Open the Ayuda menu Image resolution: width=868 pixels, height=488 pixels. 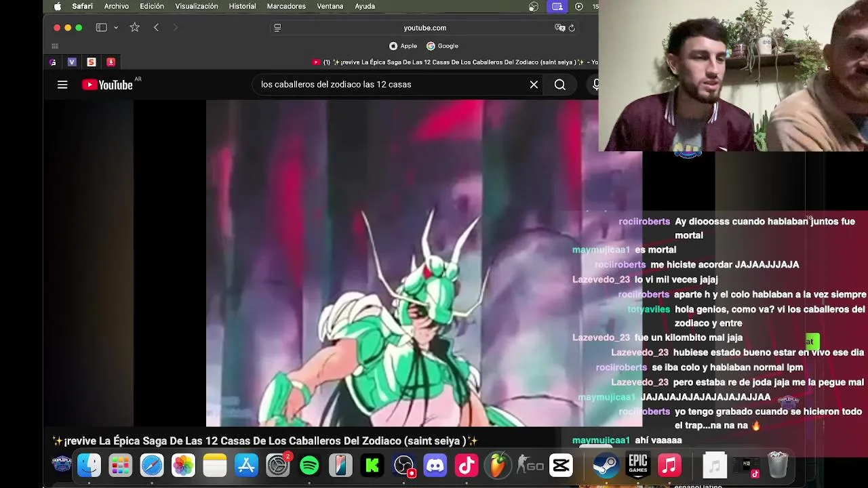(x=365, y=6)
